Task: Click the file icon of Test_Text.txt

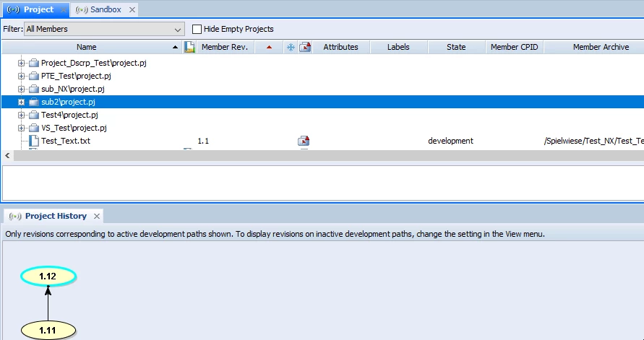Action: (x=35, y=141)
